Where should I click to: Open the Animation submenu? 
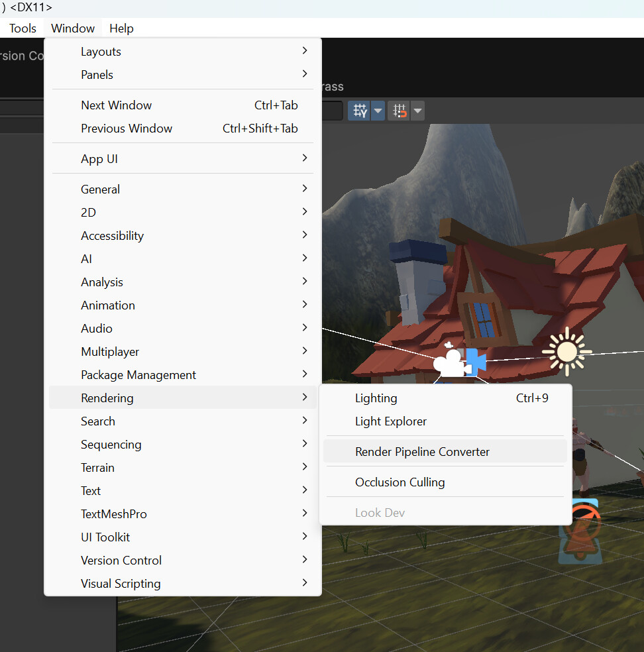(183, 305)
